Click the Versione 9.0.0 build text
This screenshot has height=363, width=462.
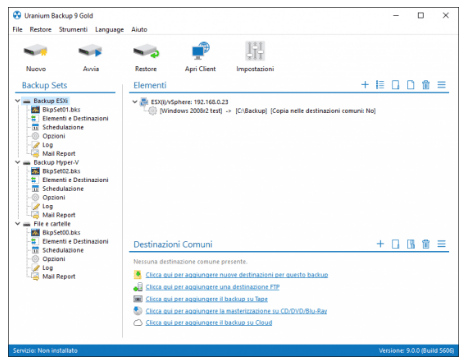tap(416, 350)
